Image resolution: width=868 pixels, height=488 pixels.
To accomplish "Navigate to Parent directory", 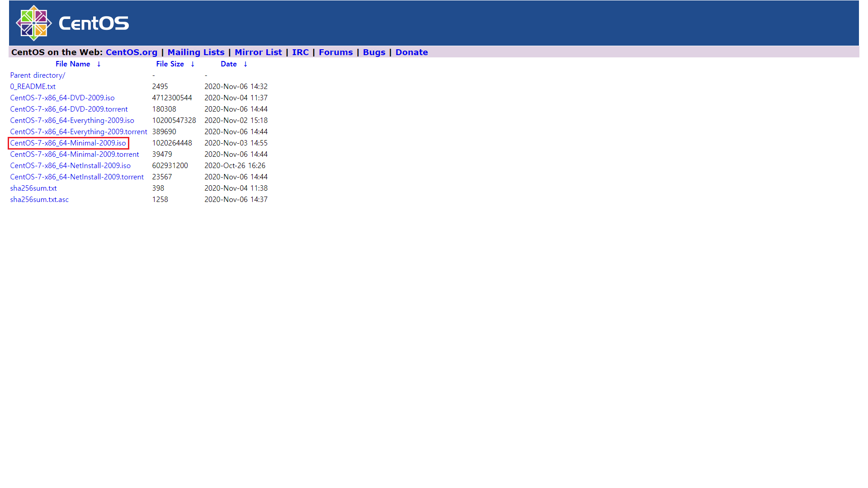I will point(38,75).
